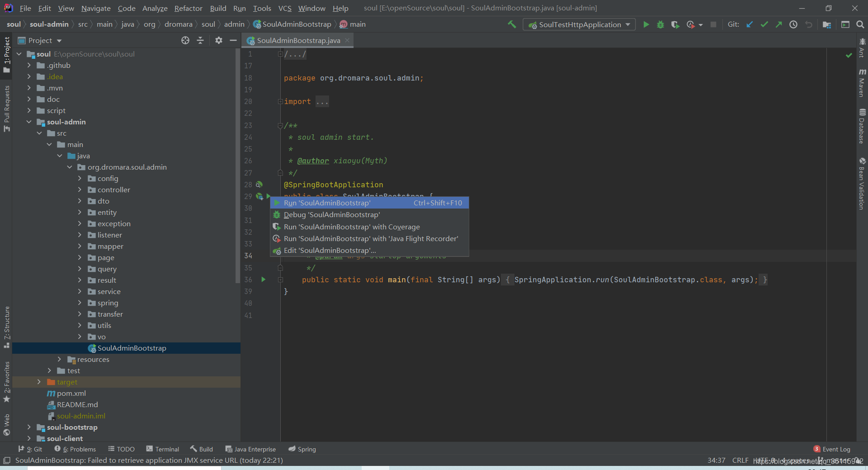Click Collapse All icon in Project panel
This screenshot has width=868, height=470.
click(200, 40)
